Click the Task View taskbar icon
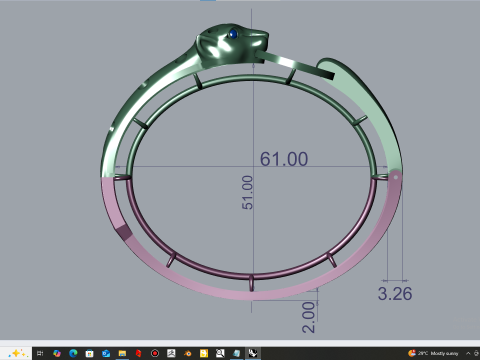 pos(40,353)
